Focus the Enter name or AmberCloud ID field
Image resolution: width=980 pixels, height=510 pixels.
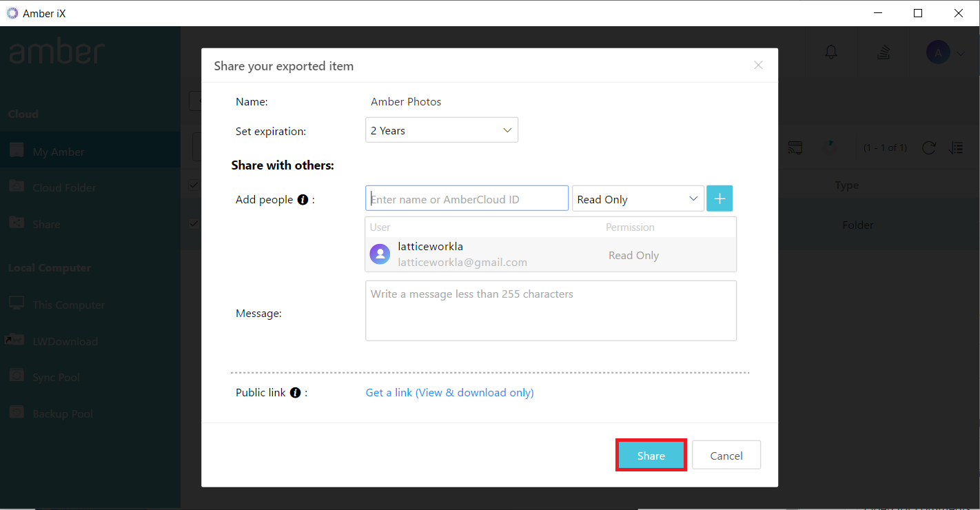(x=467, y=198)
